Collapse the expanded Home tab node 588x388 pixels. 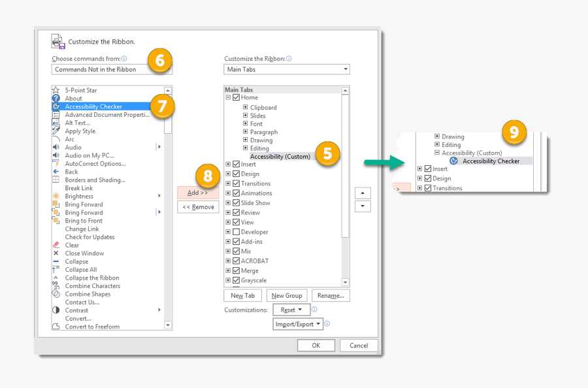click(229, 98)
